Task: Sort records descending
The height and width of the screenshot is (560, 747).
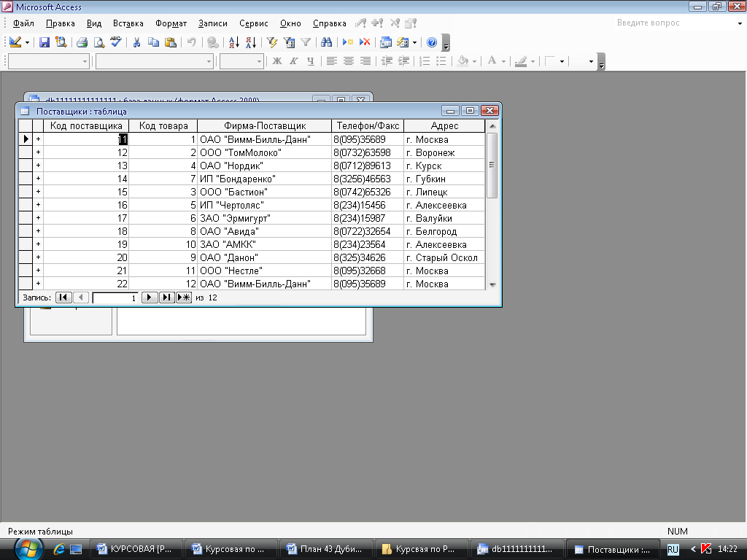Action: point(251,42)
